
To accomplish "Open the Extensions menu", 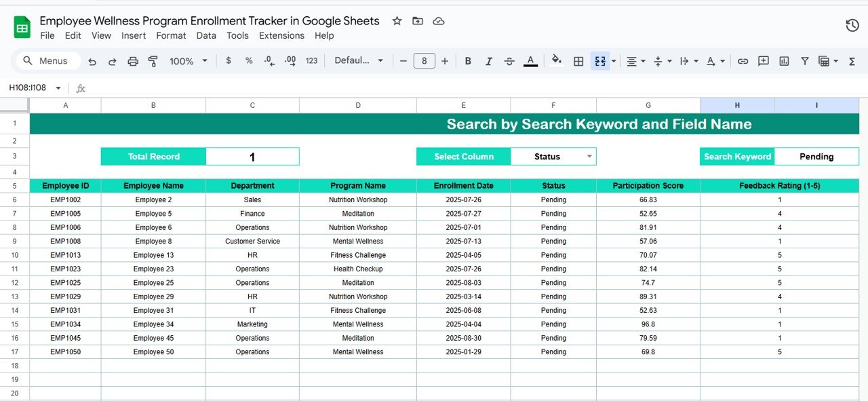I will [x=281, y=35].
